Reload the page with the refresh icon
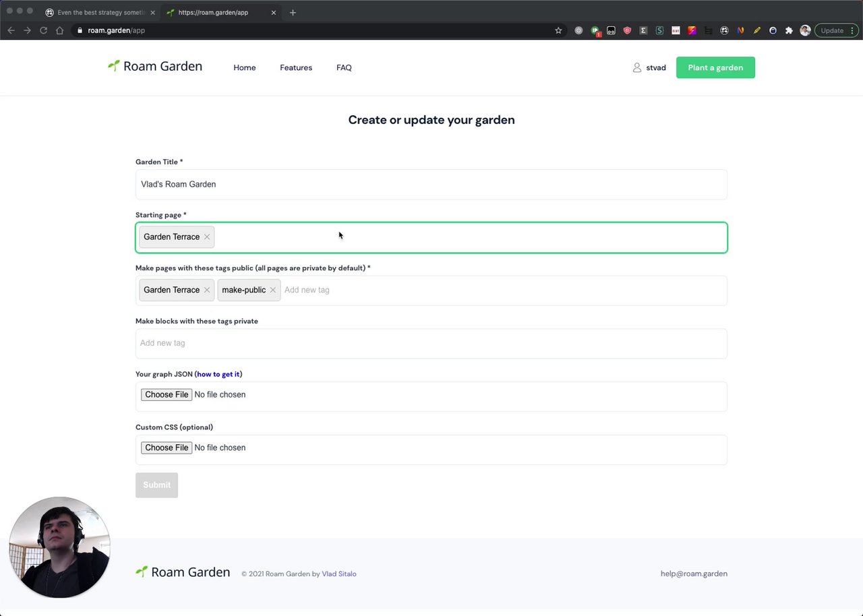 [44, 30]
